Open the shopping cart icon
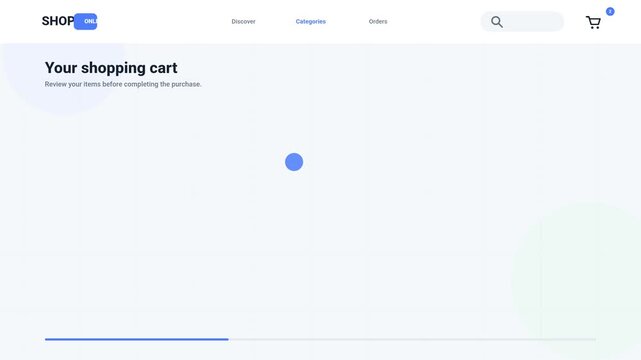The height and width of the screenshot is (360, 641). click(x=593, y=22)
